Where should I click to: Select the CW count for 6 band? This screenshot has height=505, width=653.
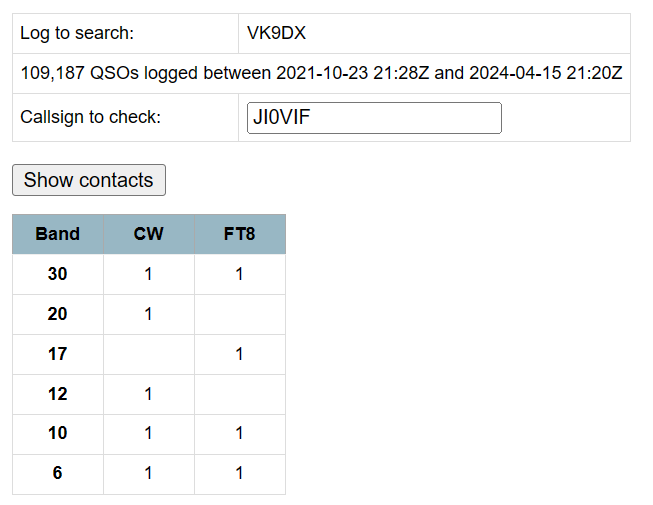pos(148,474)
